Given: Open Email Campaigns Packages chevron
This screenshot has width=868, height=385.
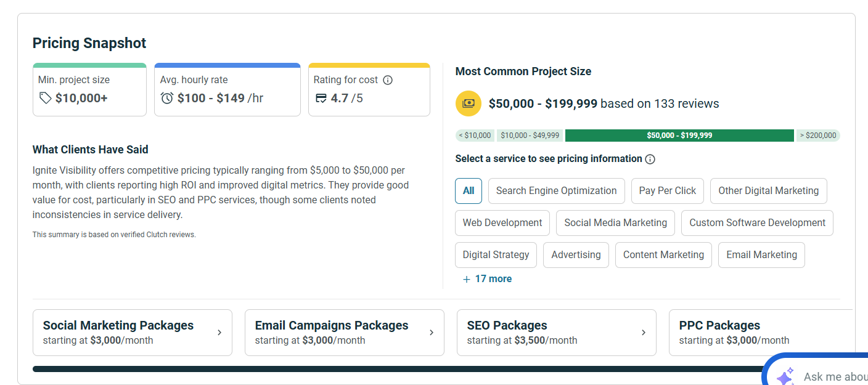Looking at the screenshot, I should (x=432, y=333).
